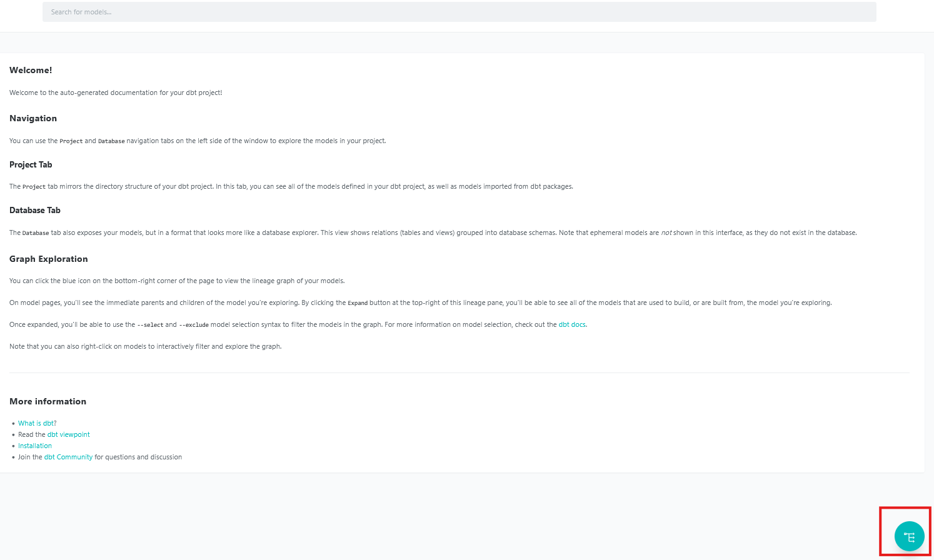The height and width of the screenshot is (560, 934).
Task: Click the sentence about the blue icon
Action: click(x=177, y=281)
